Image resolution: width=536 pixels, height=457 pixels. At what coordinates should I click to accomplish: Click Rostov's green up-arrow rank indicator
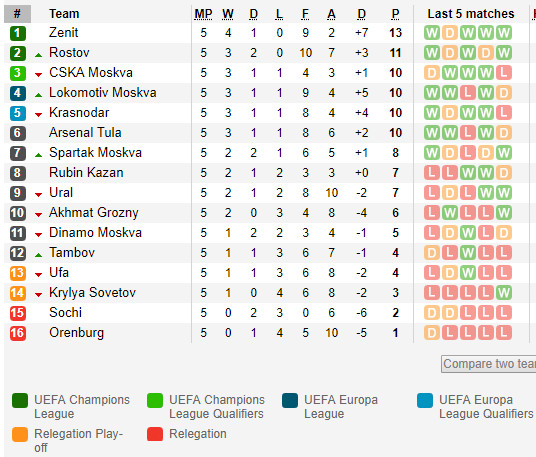(x=39, y=55)
